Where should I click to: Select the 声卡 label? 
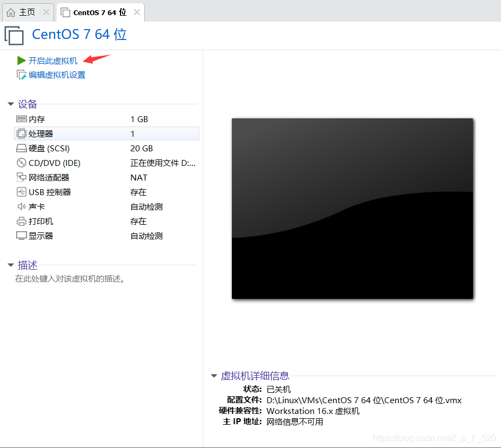click(37, 207)
